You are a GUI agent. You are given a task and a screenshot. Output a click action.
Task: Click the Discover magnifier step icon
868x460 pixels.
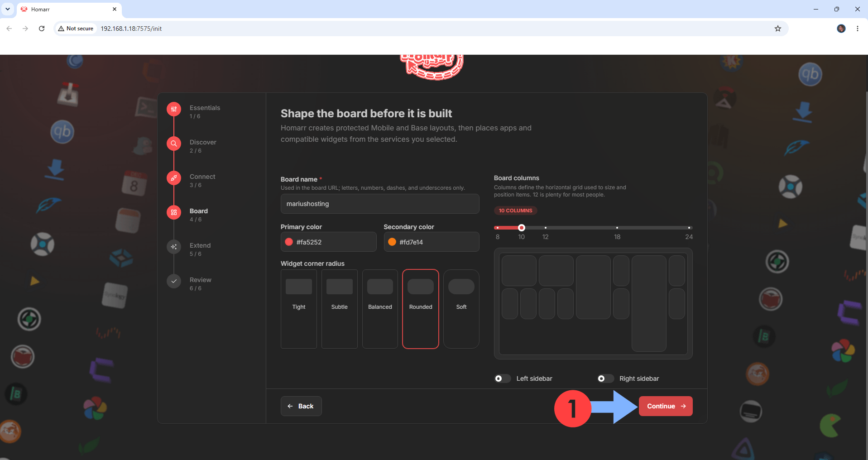click(x=174, y=144)
